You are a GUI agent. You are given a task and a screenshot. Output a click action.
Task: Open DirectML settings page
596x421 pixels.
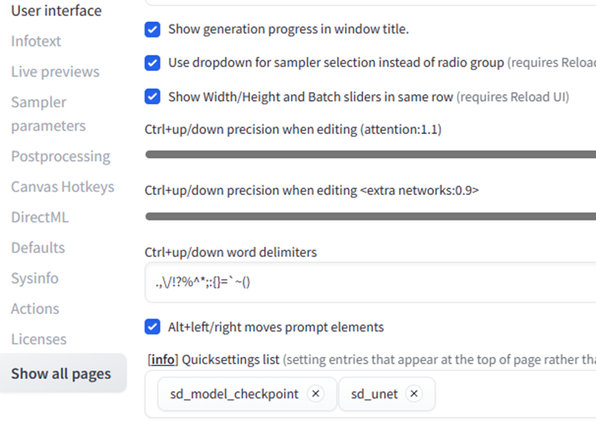pyautogui.click(x=40, y=217)
